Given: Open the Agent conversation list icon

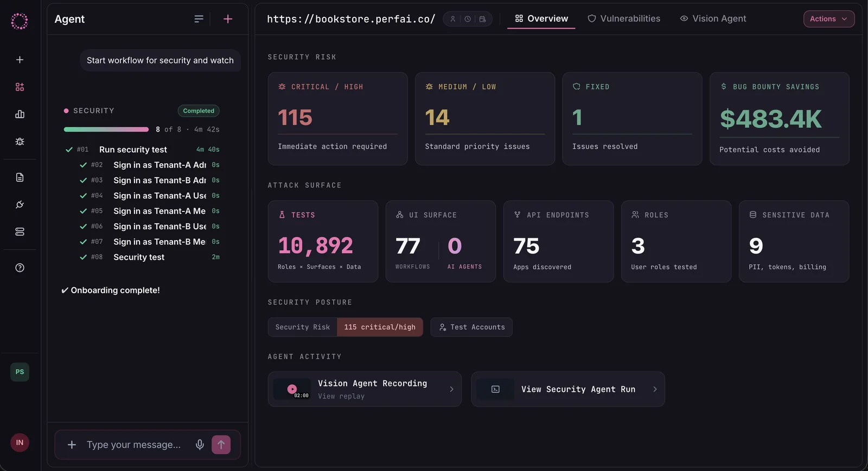Looking at the screenshot, I should point(199,19).
